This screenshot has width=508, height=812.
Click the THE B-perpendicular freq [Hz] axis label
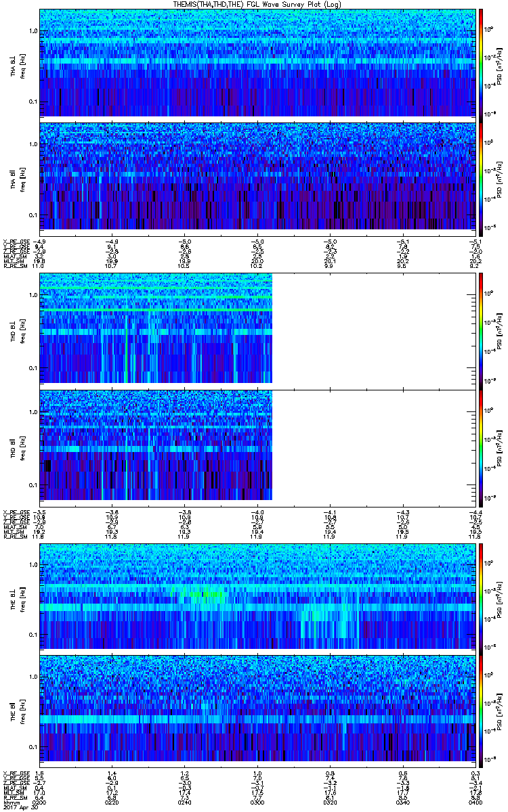21,595
